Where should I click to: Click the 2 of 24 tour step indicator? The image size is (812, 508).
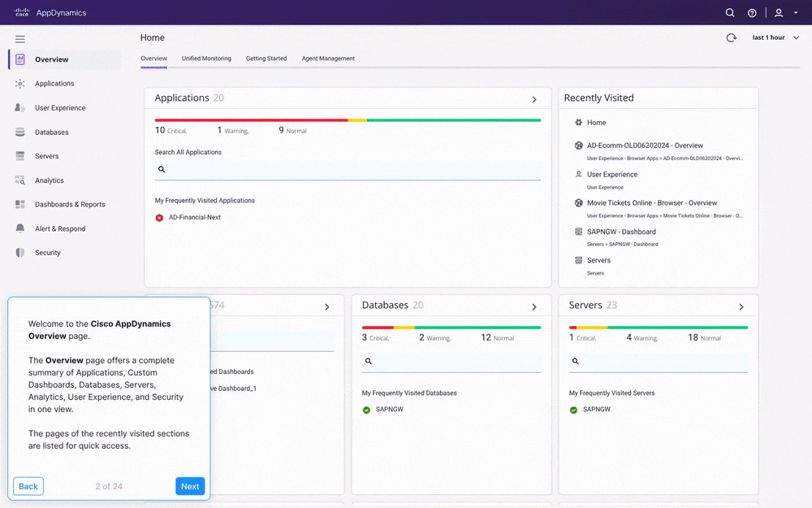(x=109, y=486)
